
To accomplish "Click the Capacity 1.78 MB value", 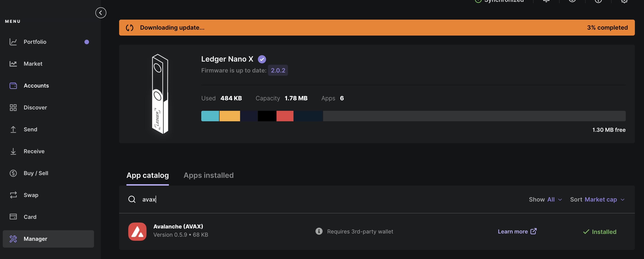I will [x=296, y=98].
